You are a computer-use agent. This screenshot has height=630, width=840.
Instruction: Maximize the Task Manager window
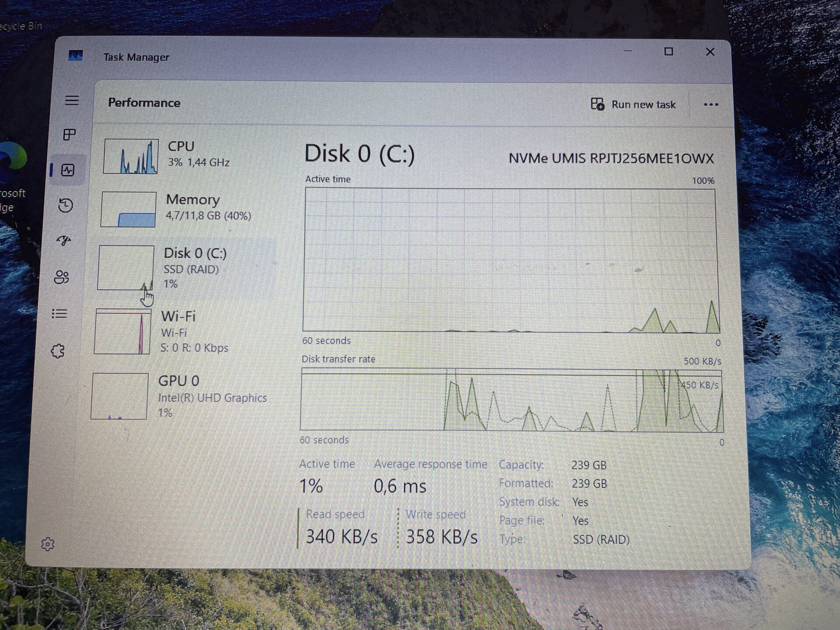pyautogui.click(x=668, y=52)
